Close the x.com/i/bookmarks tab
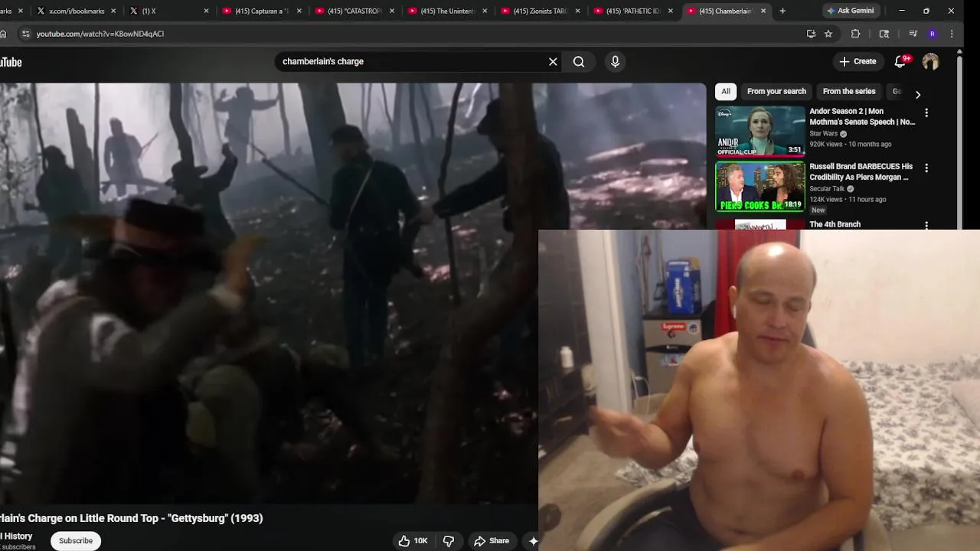980x551 pixels. click(113, 11)
